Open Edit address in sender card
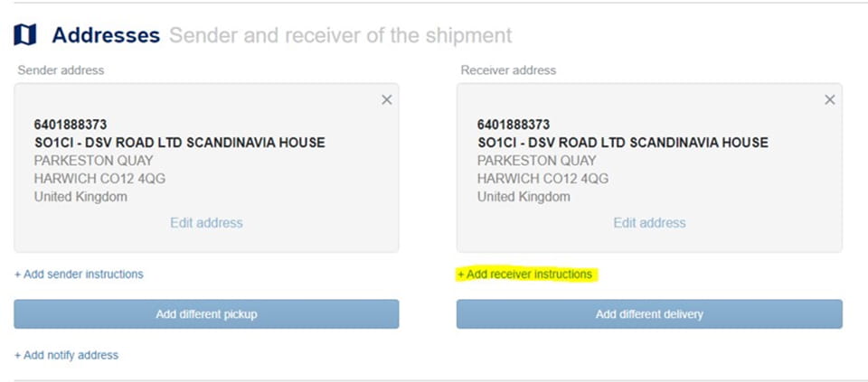Image resolution: width=868 pixels, height=382 pixels. click(x=206, y=223)
